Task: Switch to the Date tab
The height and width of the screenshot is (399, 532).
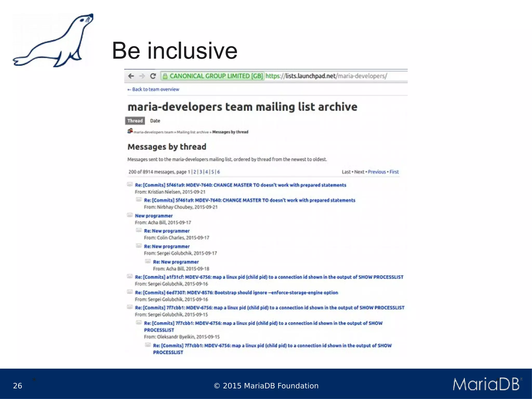Action: pyautogui.click(x=155, y=121)
